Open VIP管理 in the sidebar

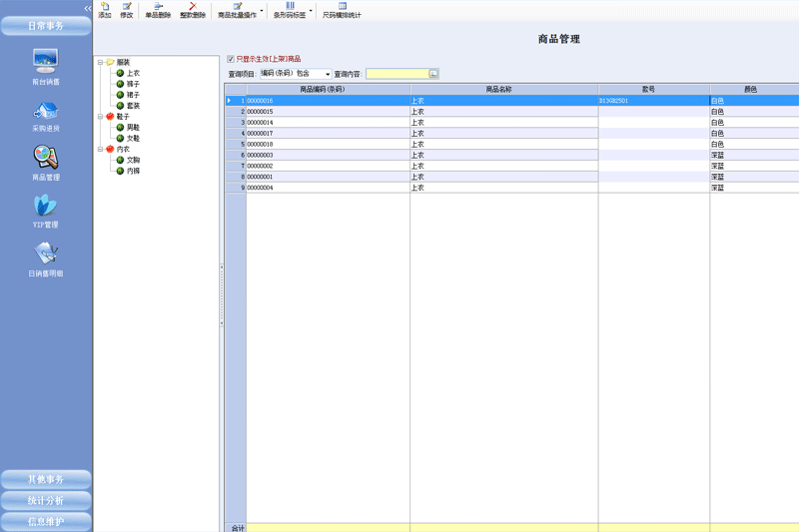point(46,210)
